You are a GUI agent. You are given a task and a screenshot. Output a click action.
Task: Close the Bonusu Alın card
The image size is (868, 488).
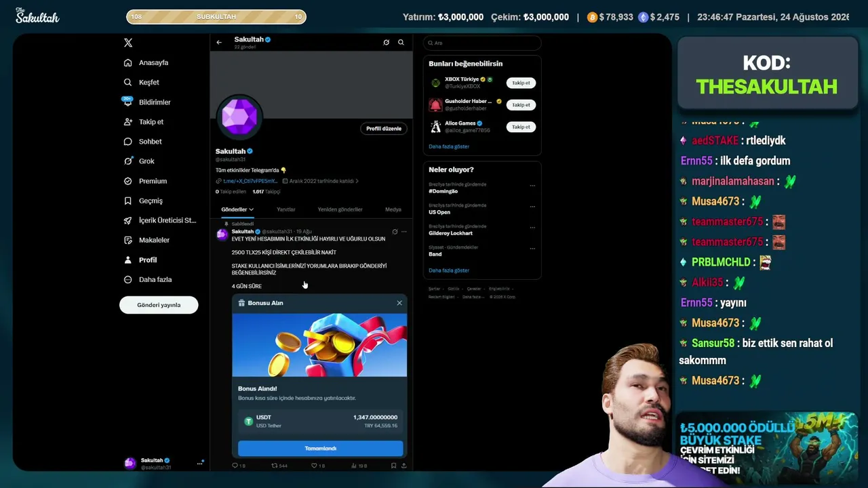coord(399,303)
